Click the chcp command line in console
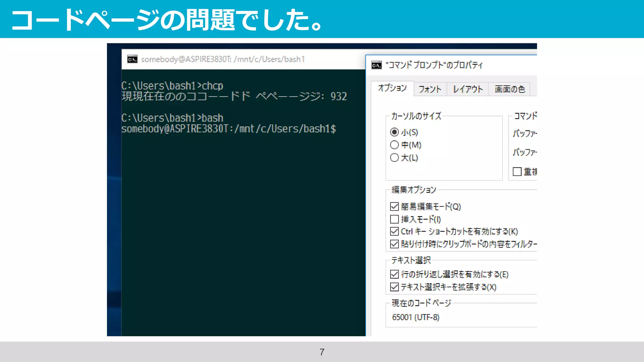The image size is (644, 362). (x=172, y=85)
